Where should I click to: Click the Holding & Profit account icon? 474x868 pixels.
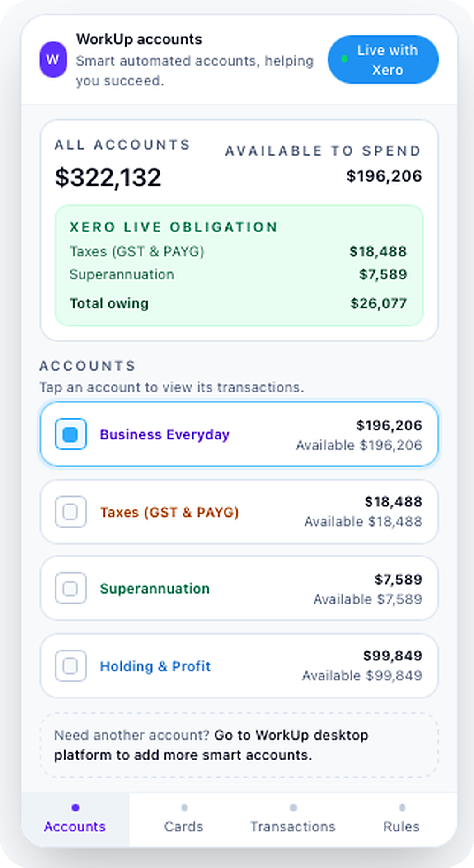70,665
